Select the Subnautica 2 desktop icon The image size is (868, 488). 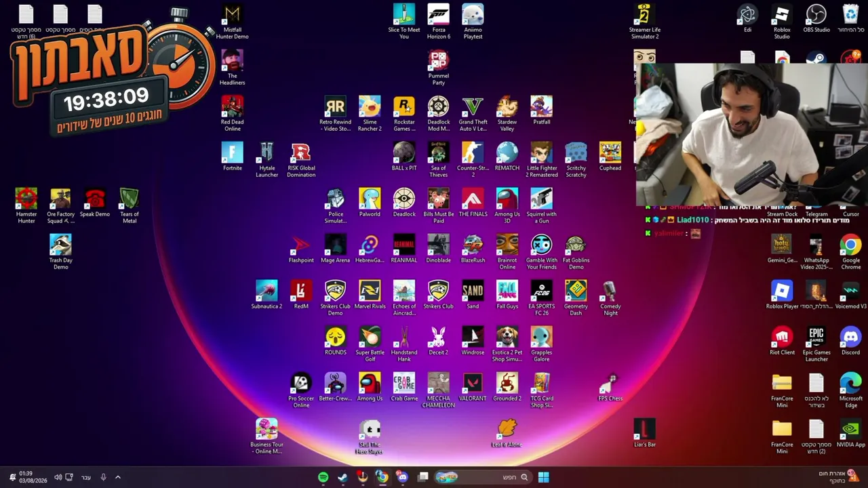(267, 296)
